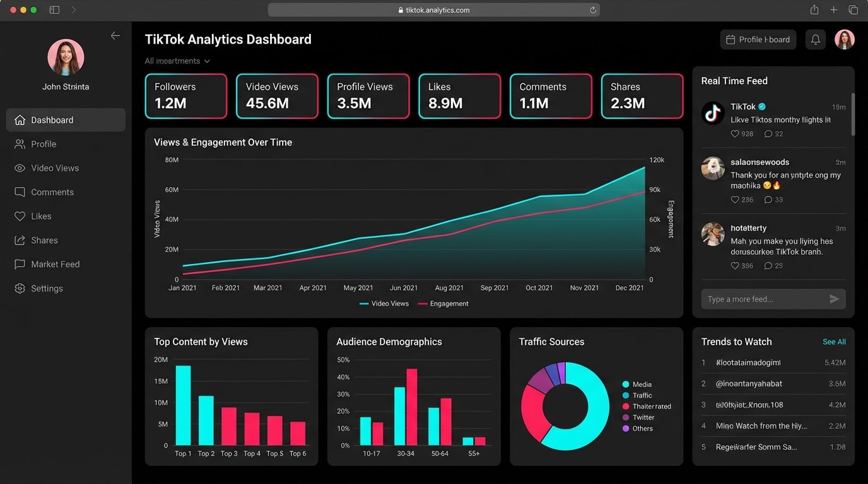Click the Shares icon in sidebar
Image resolution: width=868 pixels, height=484 pixels.
click(x=20, y=240)
